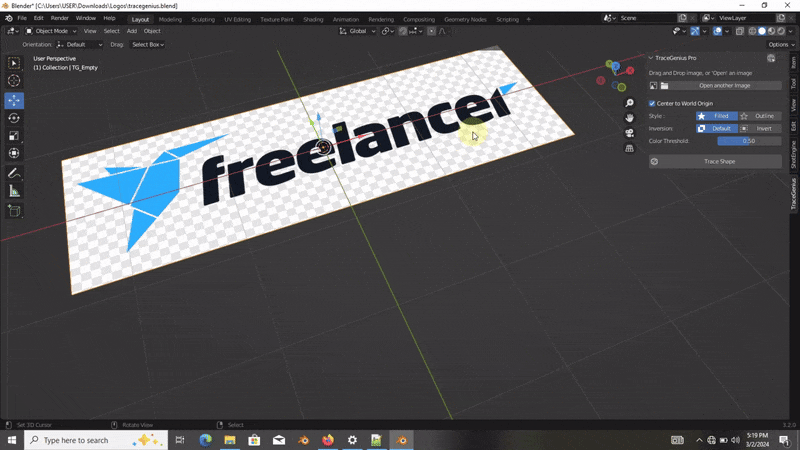Click the Blender logo menu icon
This screenshot has width=800, height=450.
(9, 18)
